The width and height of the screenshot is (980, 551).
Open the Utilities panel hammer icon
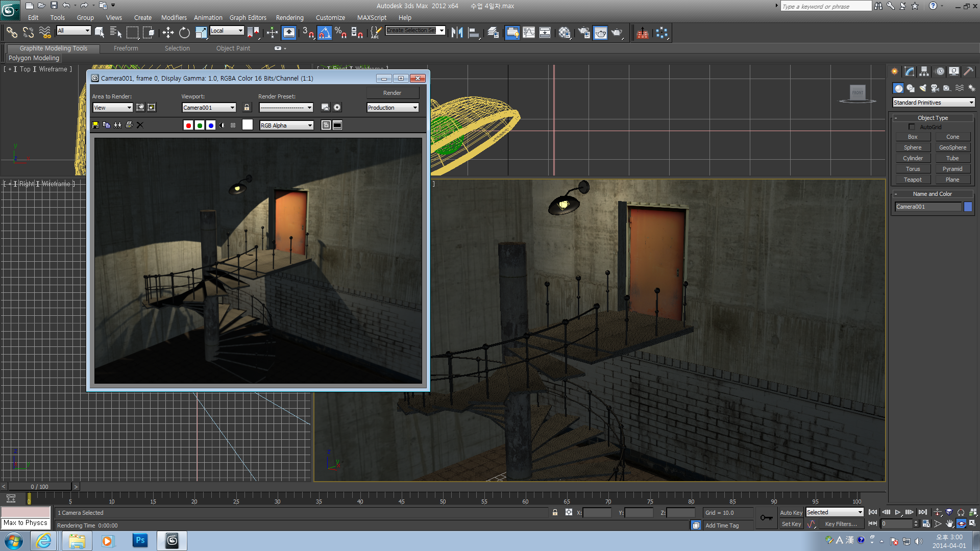(968, 71)
